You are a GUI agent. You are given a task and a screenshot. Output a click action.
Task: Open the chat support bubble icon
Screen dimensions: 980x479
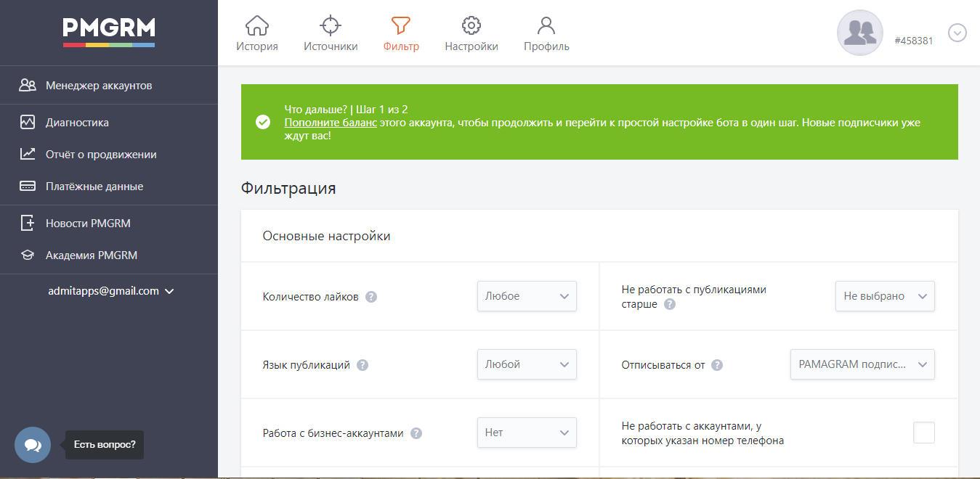33,445
